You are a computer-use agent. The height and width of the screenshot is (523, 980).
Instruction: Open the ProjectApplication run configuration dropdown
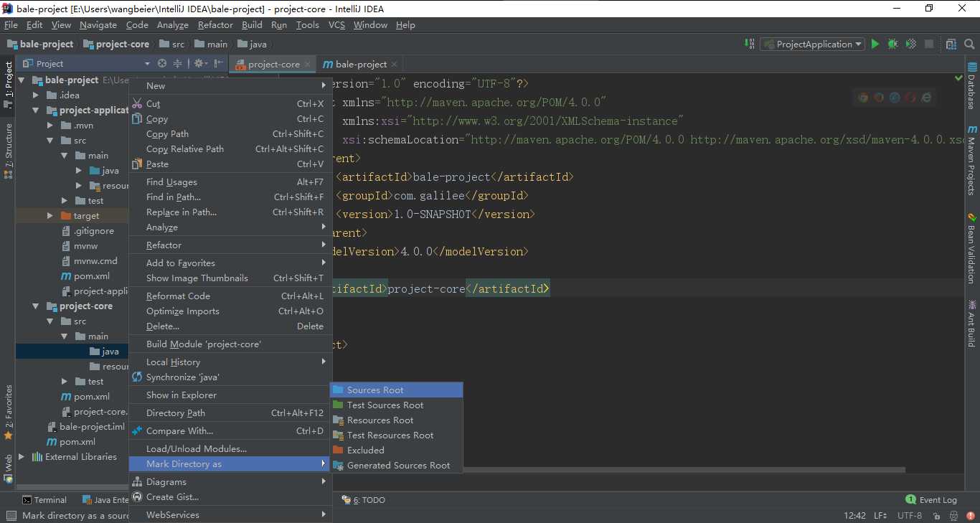(x=812, y=44)
